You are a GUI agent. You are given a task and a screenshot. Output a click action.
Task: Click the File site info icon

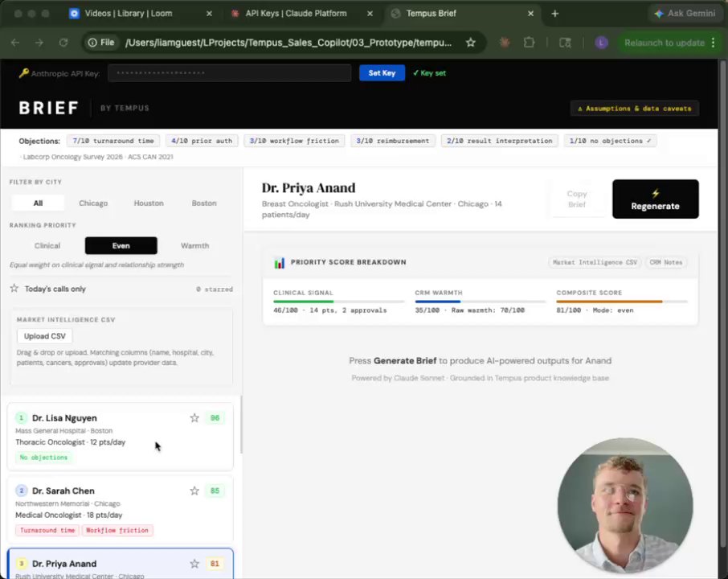[x=101, y=43]
